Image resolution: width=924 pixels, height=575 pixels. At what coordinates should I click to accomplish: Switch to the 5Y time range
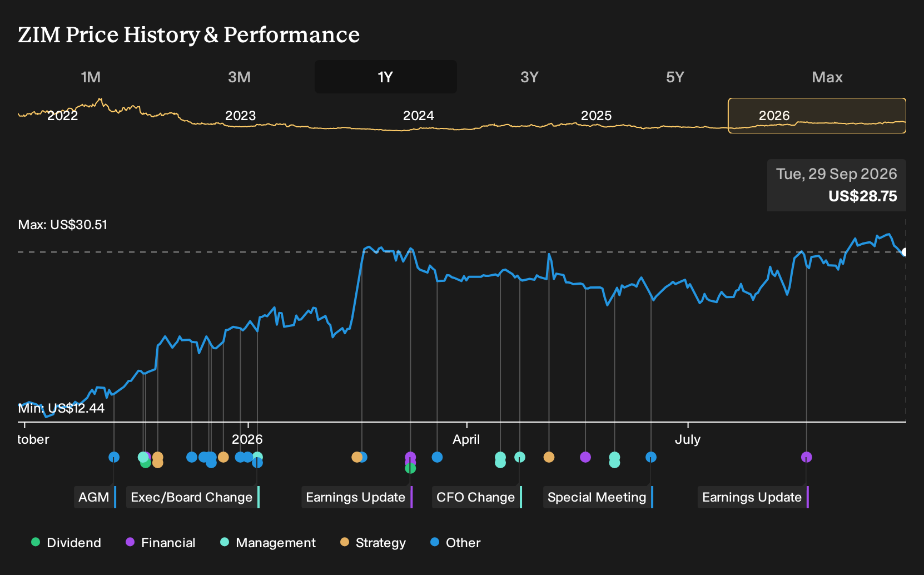pos(675,77)
